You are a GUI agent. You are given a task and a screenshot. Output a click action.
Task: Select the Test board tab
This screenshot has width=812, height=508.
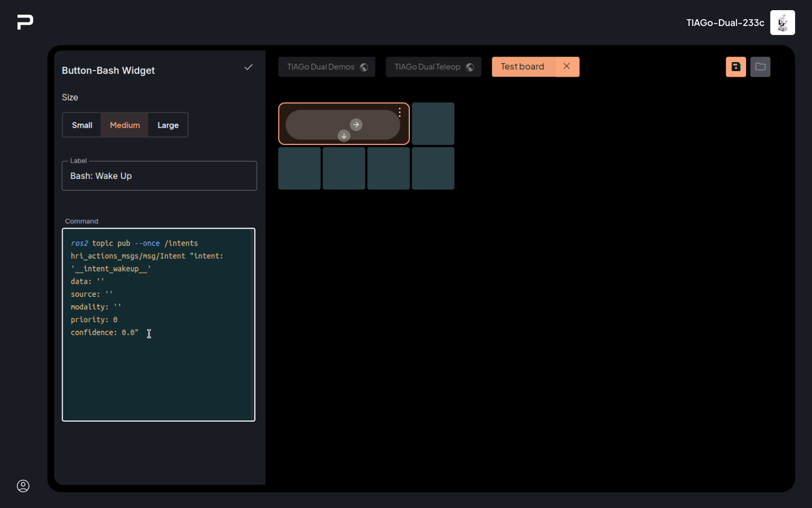coord(523,67)
